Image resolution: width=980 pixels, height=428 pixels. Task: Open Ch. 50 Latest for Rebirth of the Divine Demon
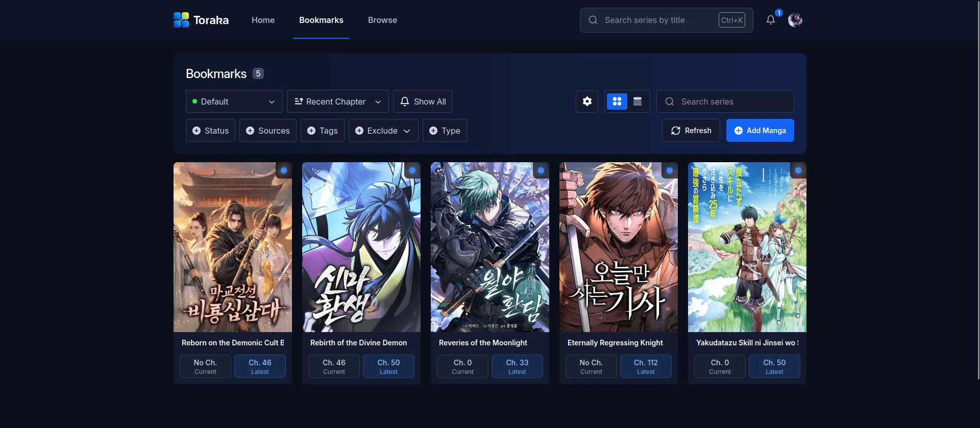tap(388, 366)
